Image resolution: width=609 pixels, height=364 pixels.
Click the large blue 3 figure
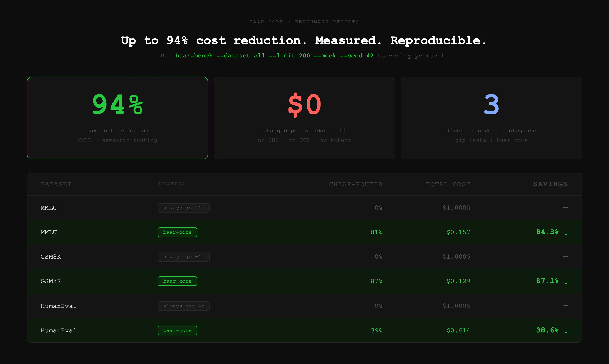(x=491, y=105)
